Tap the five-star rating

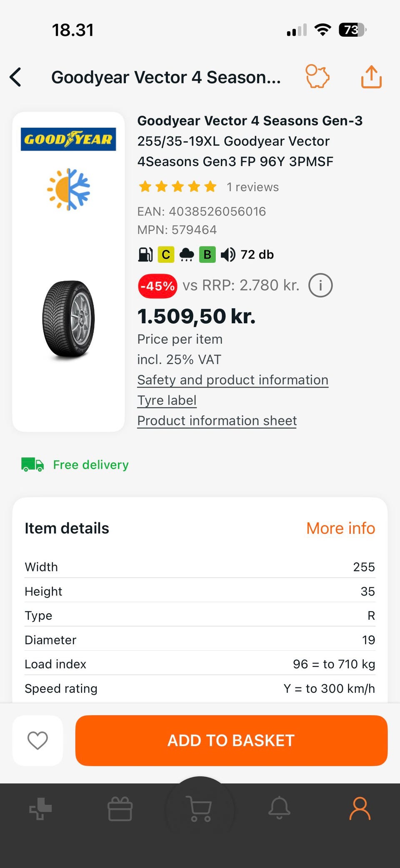click(177, 187)
